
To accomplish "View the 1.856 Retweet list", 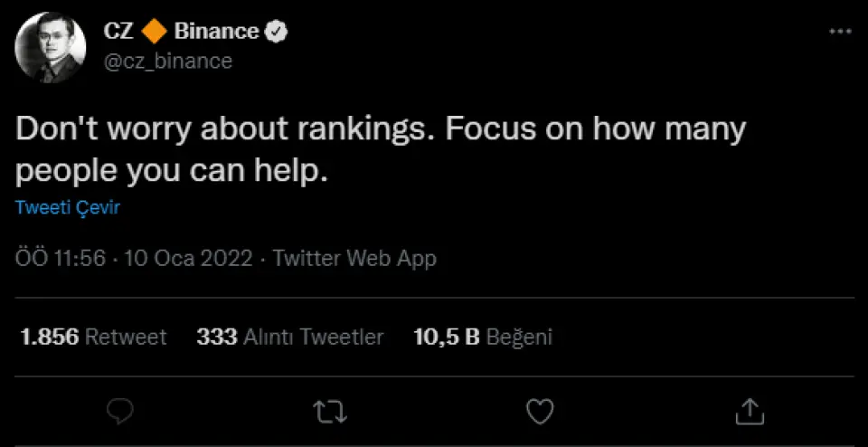I will pyautogui.click(x=93, y=338).
